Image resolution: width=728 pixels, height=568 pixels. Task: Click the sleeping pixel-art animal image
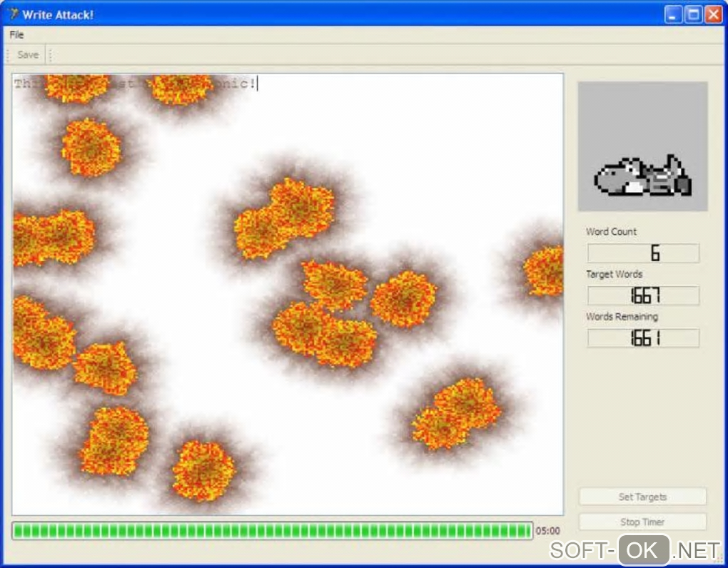(x=642, y=147)
